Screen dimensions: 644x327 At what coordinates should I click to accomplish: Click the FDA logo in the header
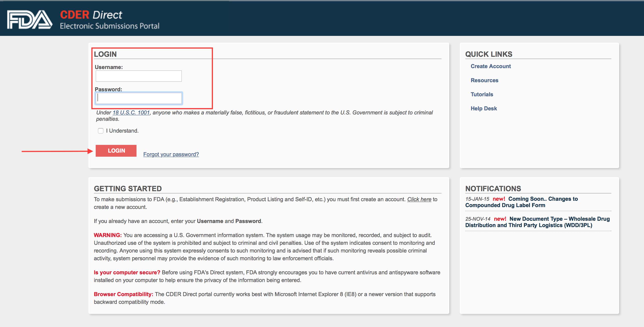click(30, 20)
